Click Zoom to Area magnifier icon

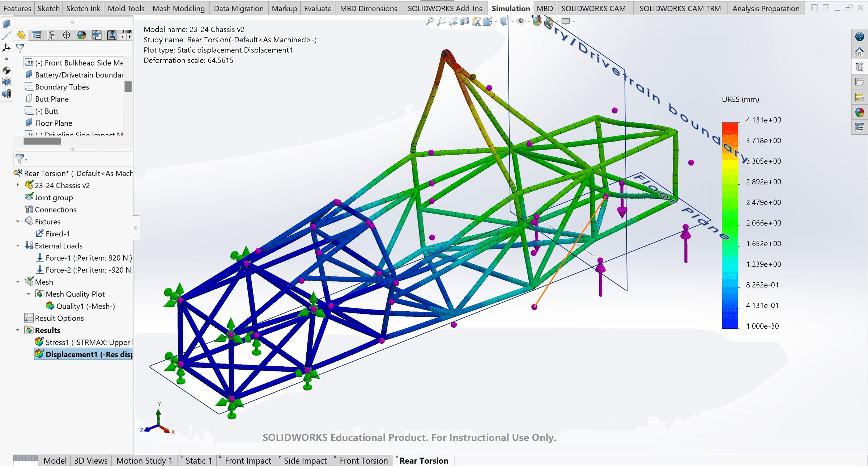pyautogui.click(x=441, y=21)
